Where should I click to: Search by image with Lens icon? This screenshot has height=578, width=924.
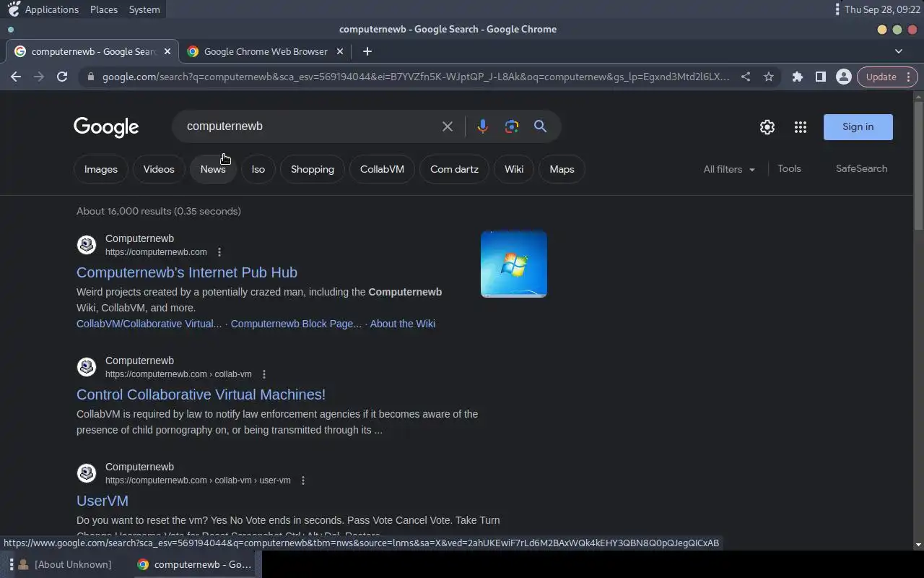[512, 126]
